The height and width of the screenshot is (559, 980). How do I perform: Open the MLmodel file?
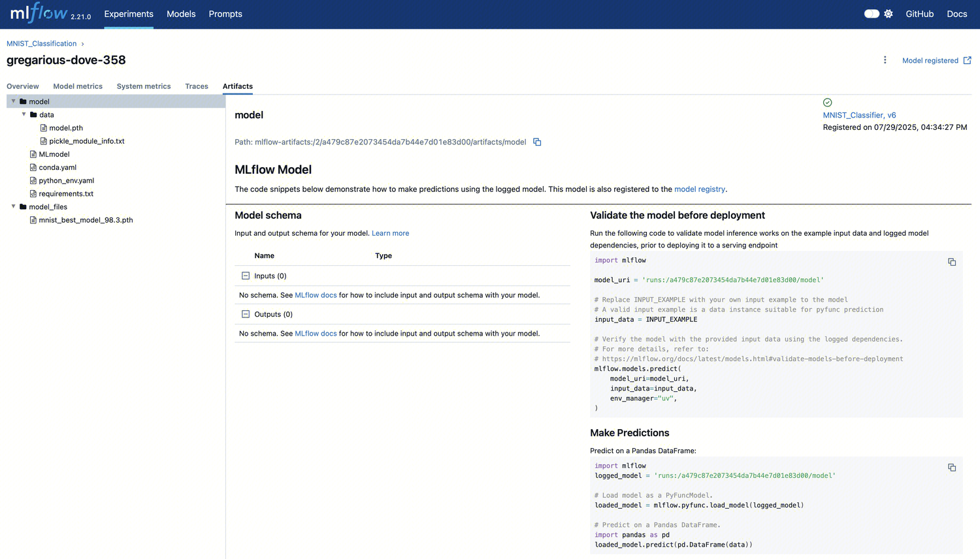pyautogui.click(x=54, y=154)
